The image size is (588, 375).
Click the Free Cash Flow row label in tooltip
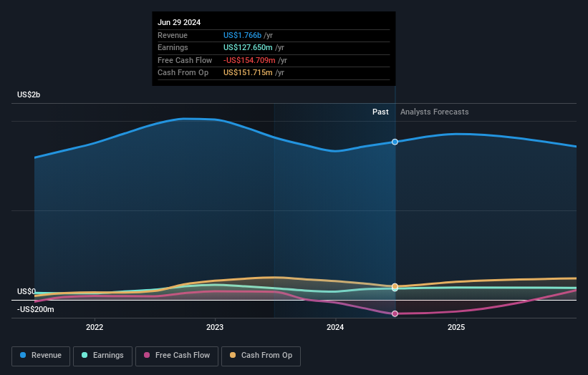[185, 60]
